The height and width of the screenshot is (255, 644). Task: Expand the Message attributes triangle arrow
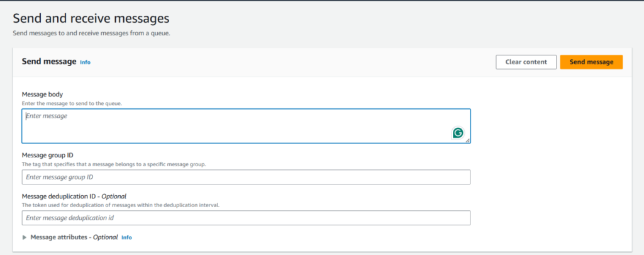pyautogui.click(x=25, y=237)
